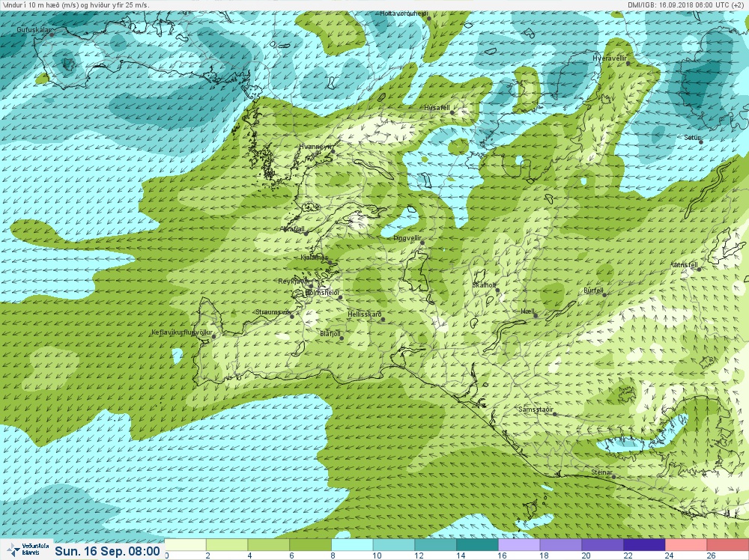Click the DMI/IGB model run timestamp
Screen dimensions: 749x560
(x=686, y=4)
